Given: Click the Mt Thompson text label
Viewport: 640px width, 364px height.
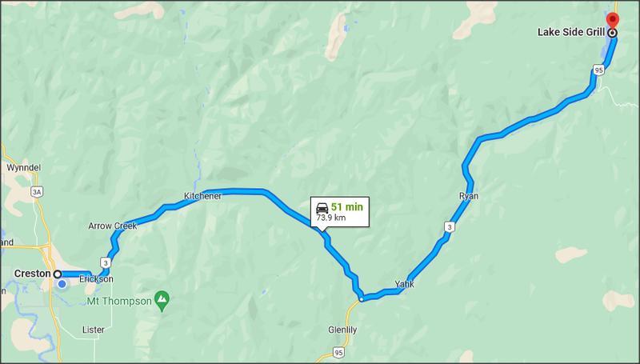Looking at the screenshot, I should (x=119, y=301).
